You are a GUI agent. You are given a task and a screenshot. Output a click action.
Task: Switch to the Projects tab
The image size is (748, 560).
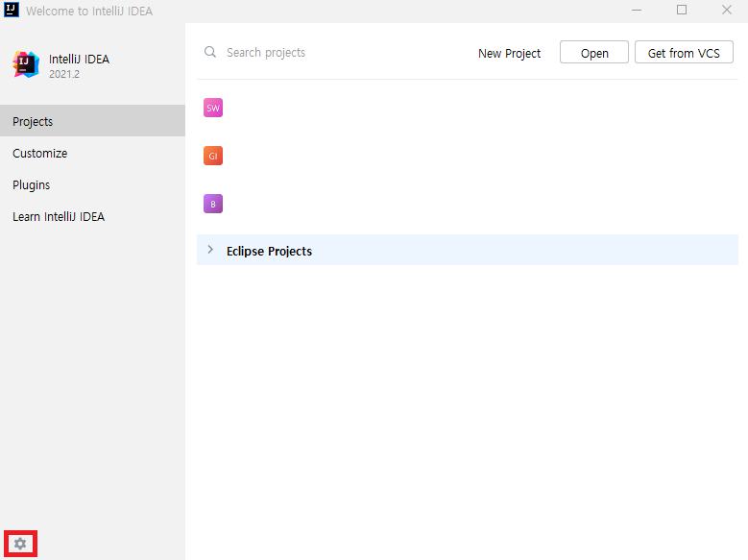pyautogui.click(x=92, y=121)
